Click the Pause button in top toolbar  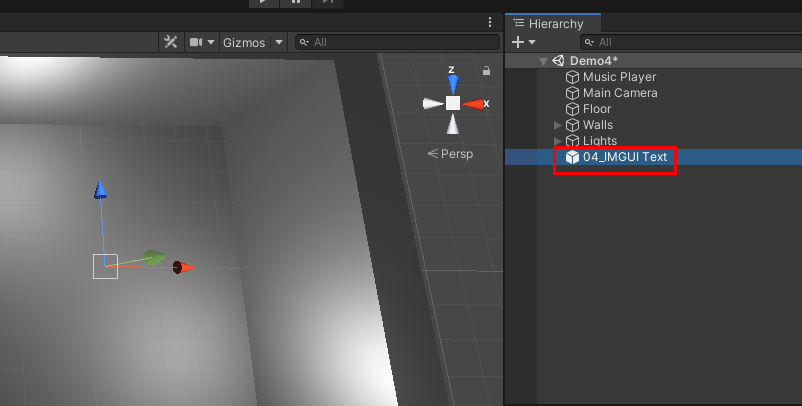[x=296, y=3]
